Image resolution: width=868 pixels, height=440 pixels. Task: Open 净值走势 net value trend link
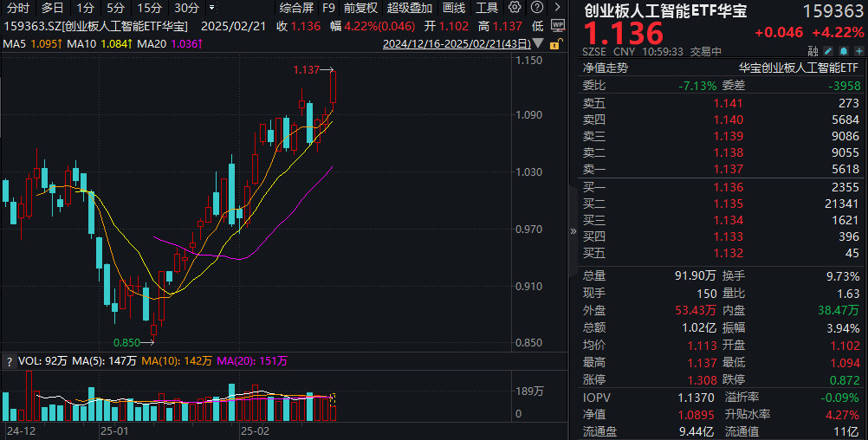pos(606,67)
